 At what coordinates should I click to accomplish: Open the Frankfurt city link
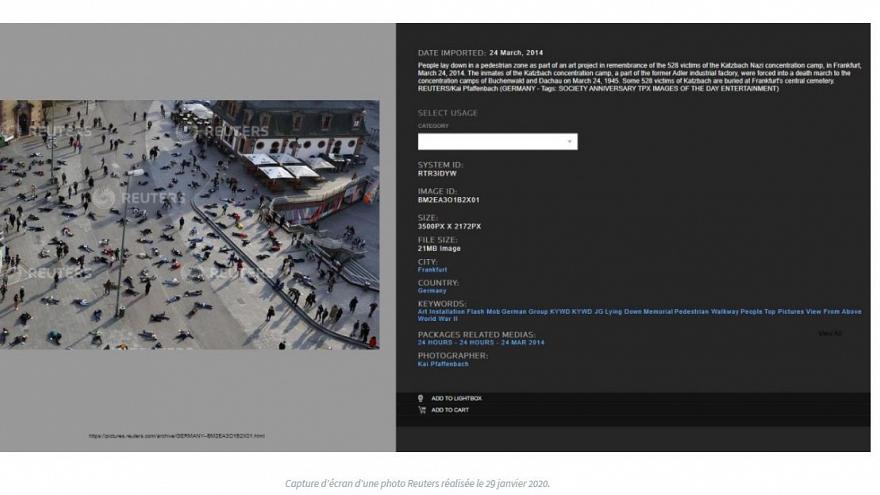432,269
